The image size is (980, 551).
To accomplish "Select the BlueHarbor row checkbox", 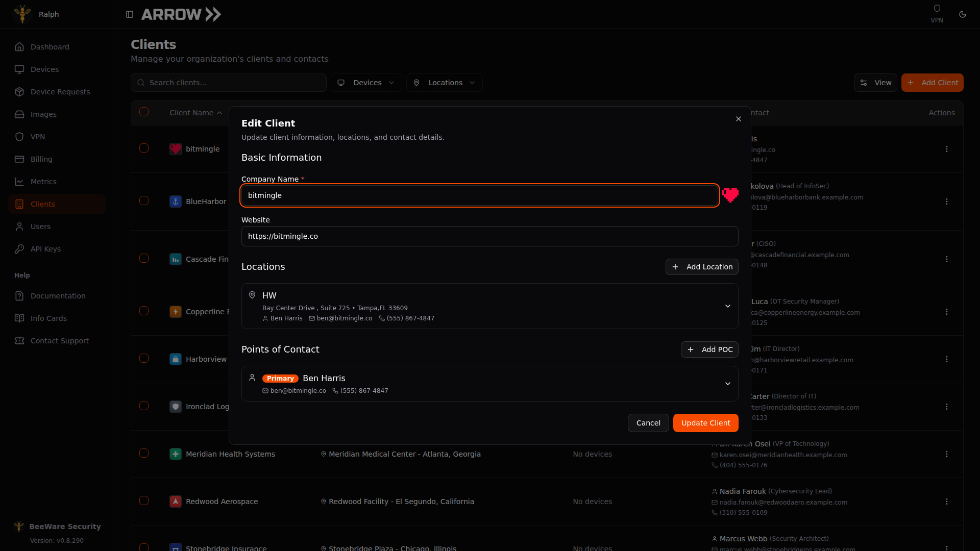I will pos(144,201).
